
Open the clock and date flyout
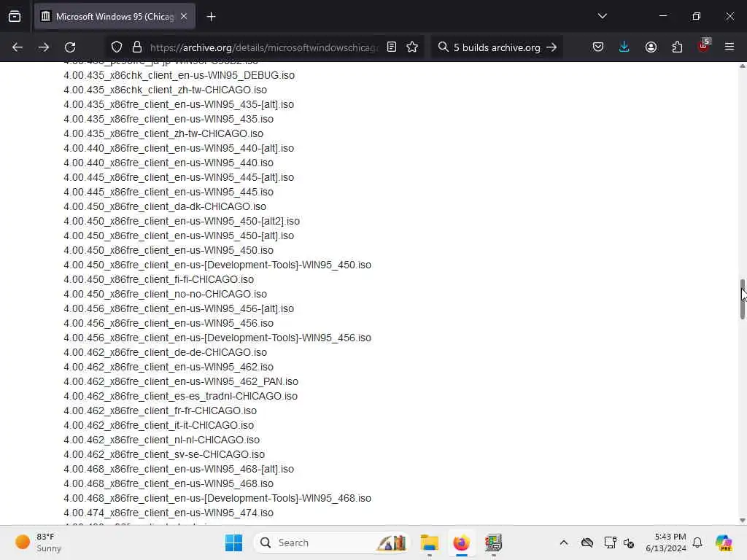click(x=666, y=542)
